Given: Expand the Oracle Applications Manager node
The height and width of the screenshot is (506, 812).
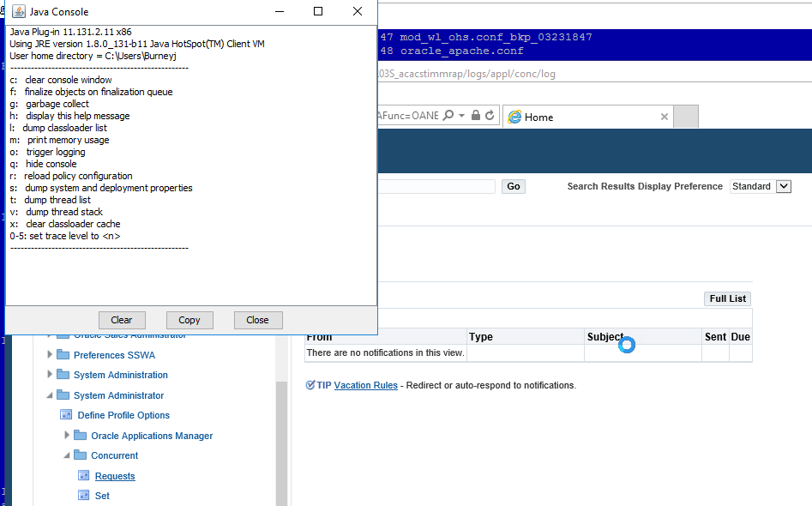Looking at the screenshot, I should click(68, 436).
